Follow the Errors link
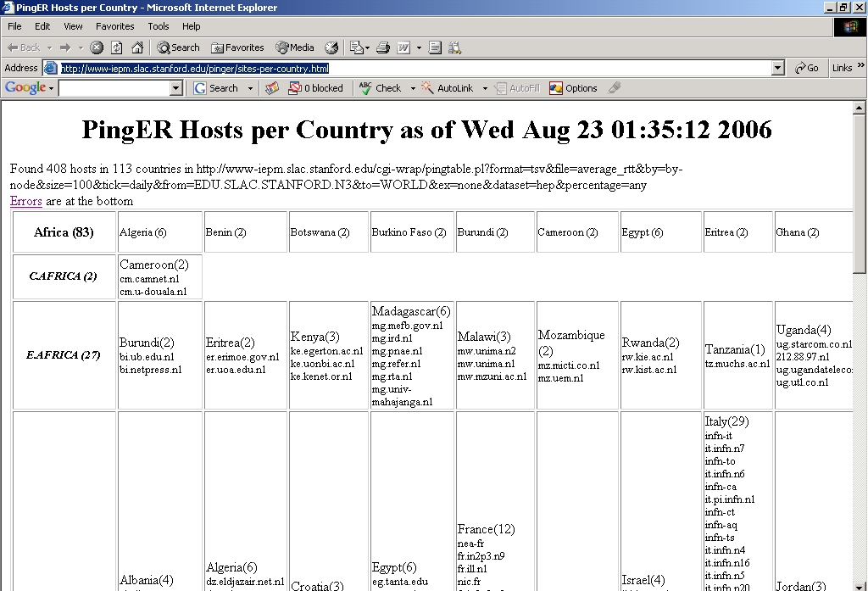 click(x=25, y=201)
